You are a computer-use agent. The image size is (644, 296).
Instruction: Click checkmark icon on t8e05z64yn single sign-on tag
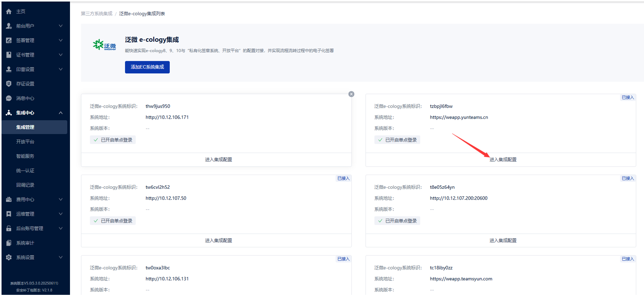coord(380,221)
